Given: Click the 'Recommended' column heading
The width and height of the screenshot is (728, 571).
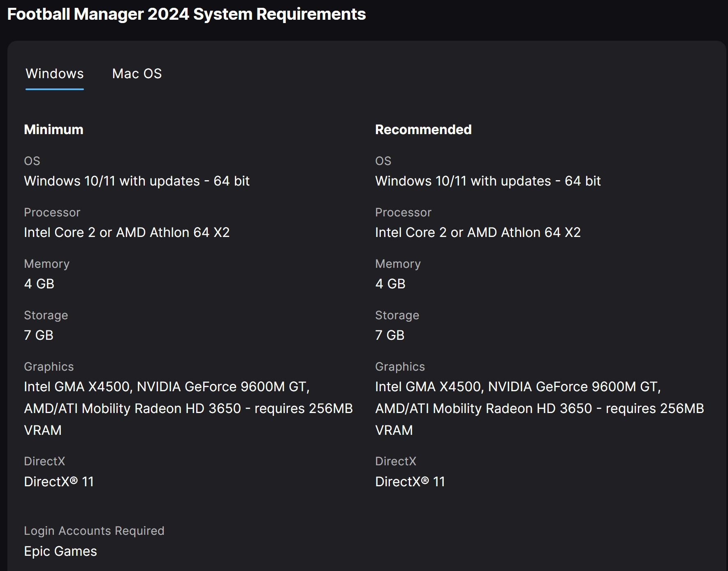Looking at the screenshot, I should point(423,130).
